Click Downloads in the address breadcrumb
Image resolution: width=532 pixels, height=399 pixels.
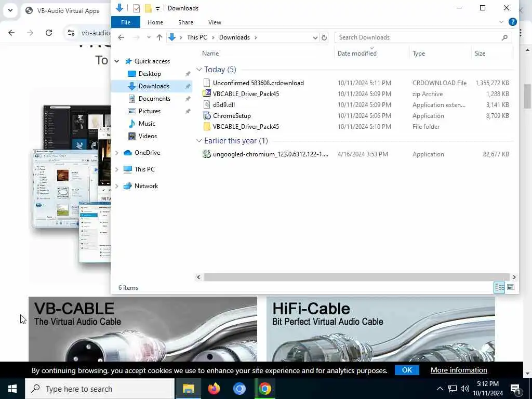(234, 37)
